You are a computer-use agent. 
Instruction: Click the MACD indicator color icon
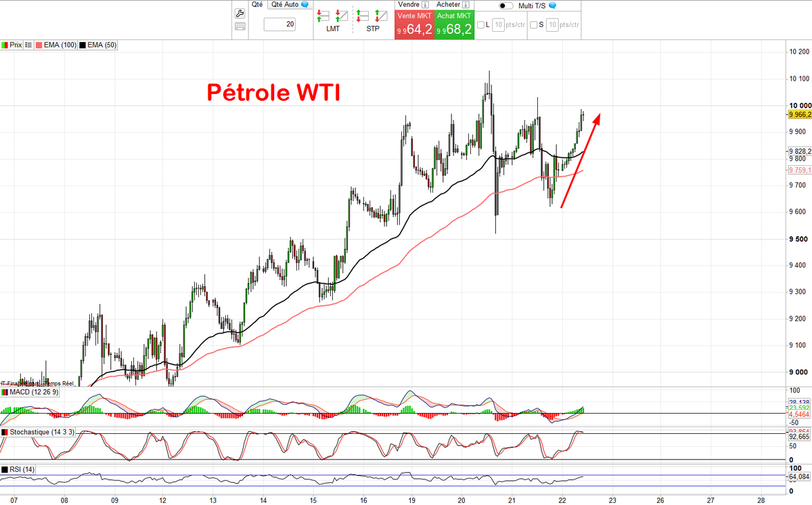coord(5,392)
